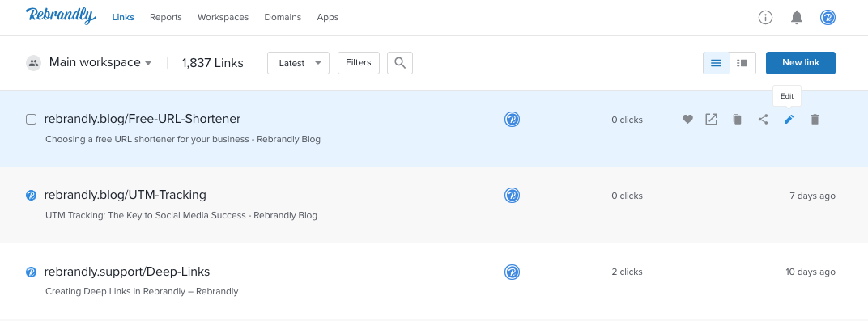Click the '7 days ago' timestamp

click(x=813, y=196)
